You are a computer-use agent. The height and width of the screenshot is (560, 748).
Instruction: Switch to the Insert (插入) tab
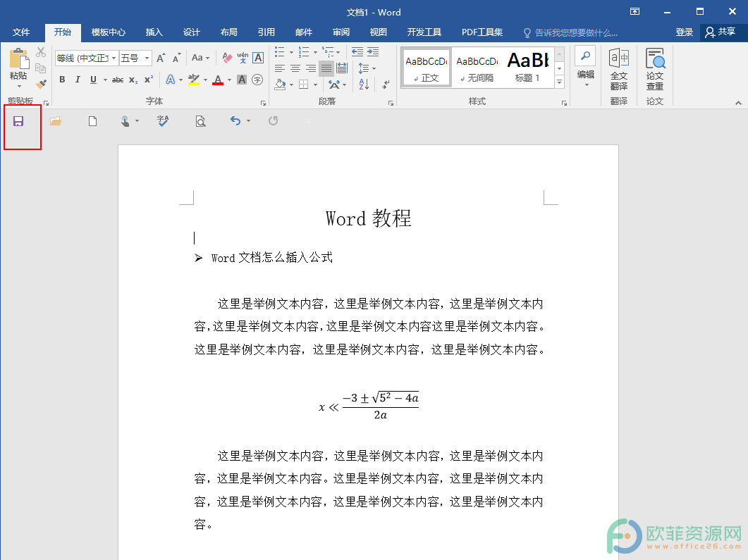(x=154, y=32)
